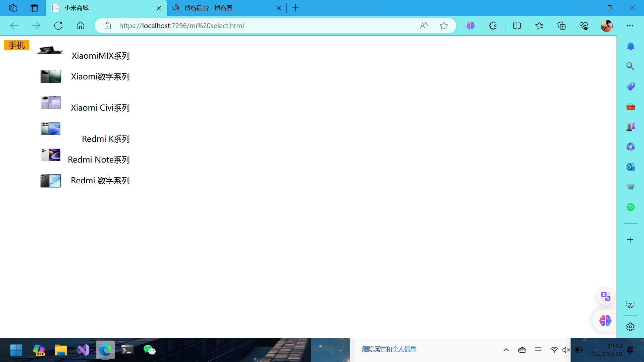
Task: Open Collections from the toolbar
Action: pyautogui.click(x=561, y=25)
